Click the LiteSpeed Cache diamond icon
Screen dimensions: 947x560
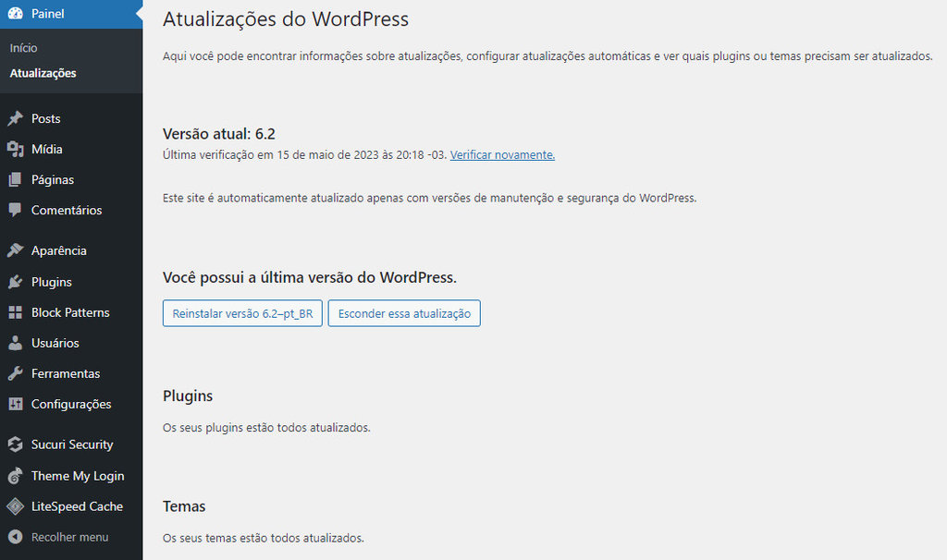(x=16, y=506)
